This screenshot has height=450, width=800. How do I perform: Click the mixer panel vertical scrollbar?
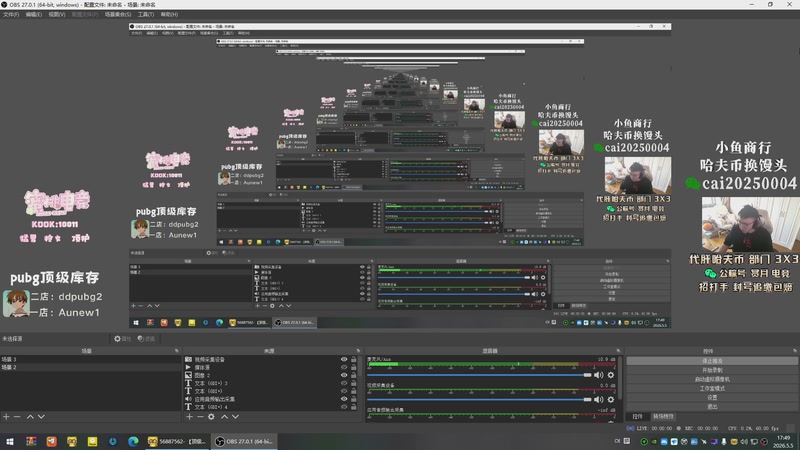pyautogui.click(x=620, y=378)
